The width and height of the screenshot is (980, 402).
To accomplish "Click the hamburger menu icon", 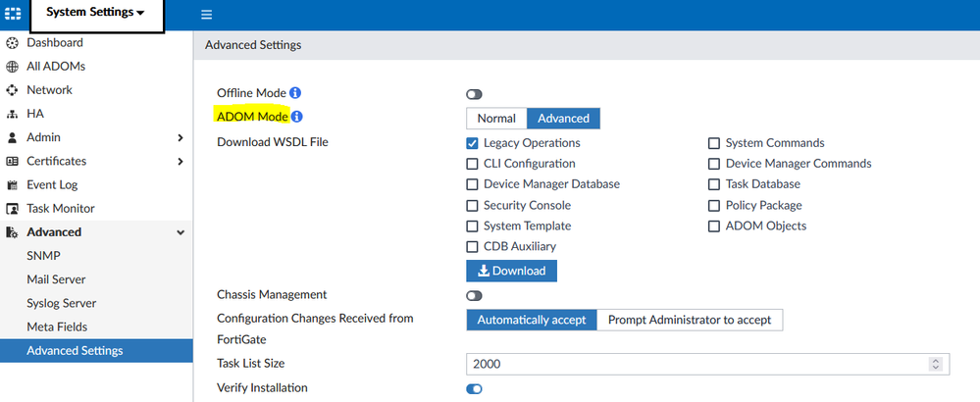I will [x=206, y=15].
